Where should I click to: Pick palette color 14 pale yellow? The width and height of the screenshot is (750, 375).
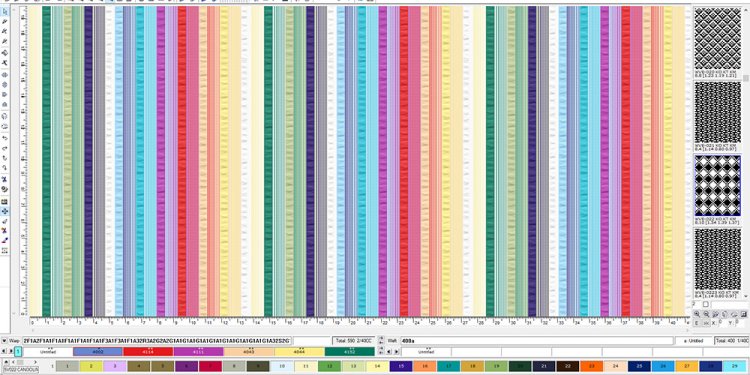tap(377, 366)
